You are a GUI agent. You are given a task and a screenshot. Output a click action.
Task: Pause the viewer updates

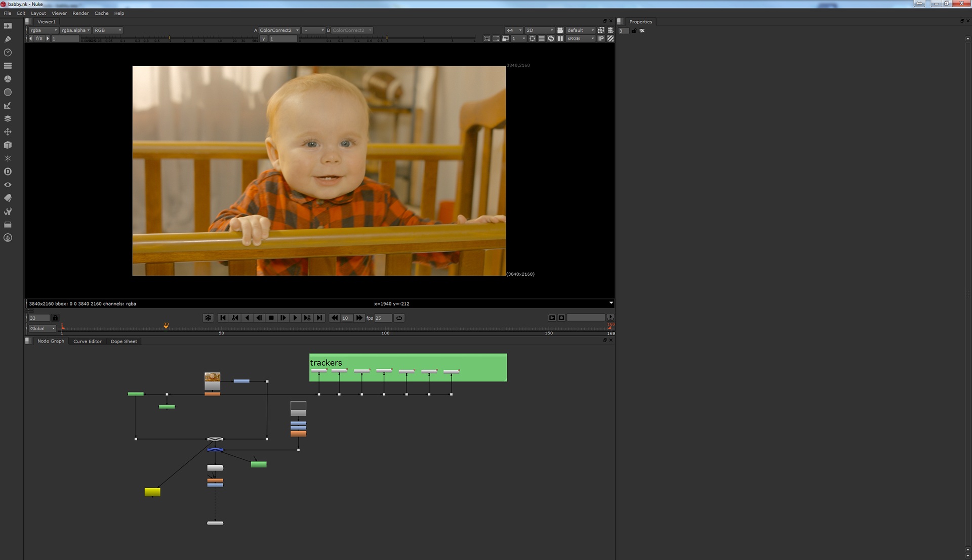pyautogui.click(x=560, y=38)
